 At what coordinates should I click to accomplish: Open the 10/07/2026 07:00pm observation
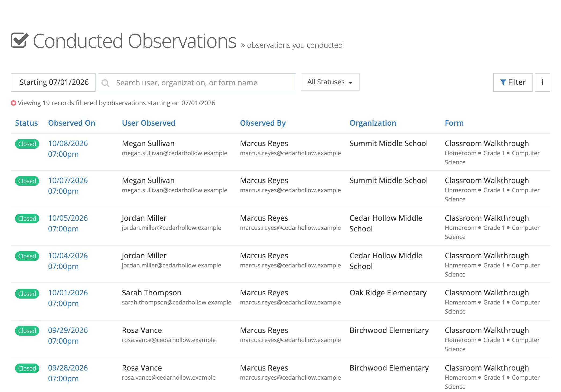(68, 186)
